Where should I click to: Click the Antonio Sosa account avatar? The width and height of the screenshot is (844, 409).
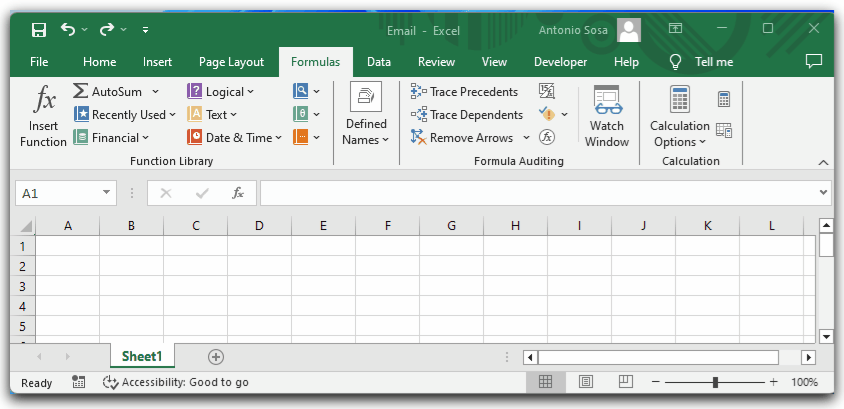pyautogui.click(x=629, y=30)
